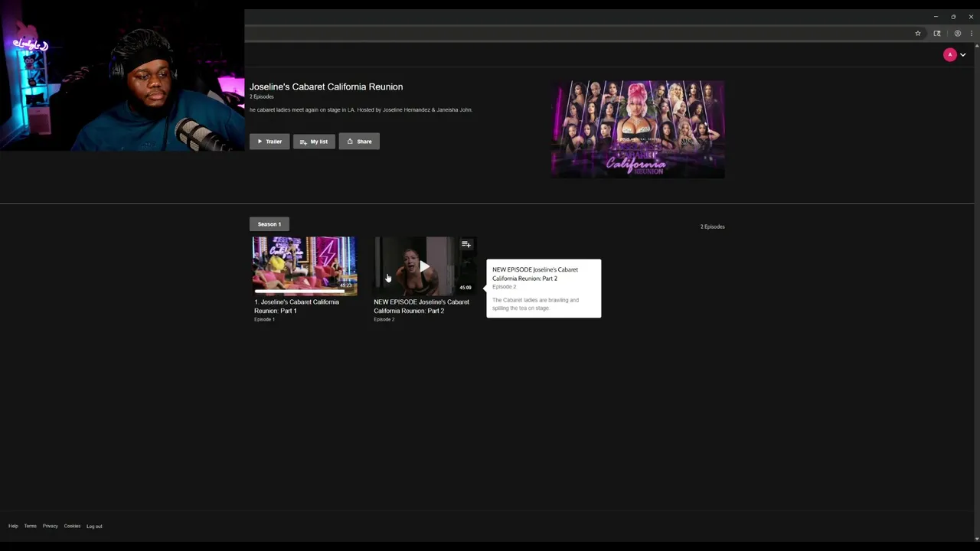Click the '2 Episodes' count beside Season 1
The image size is (980, 551).
pyautogui.click(x=712, y=227)
